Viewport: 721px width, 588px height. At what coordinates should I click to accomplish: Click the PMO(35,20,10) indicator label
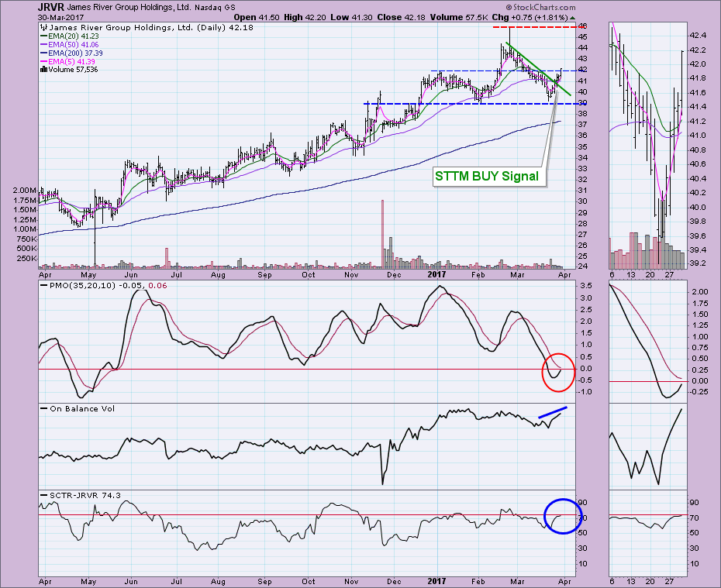[78, 286]
